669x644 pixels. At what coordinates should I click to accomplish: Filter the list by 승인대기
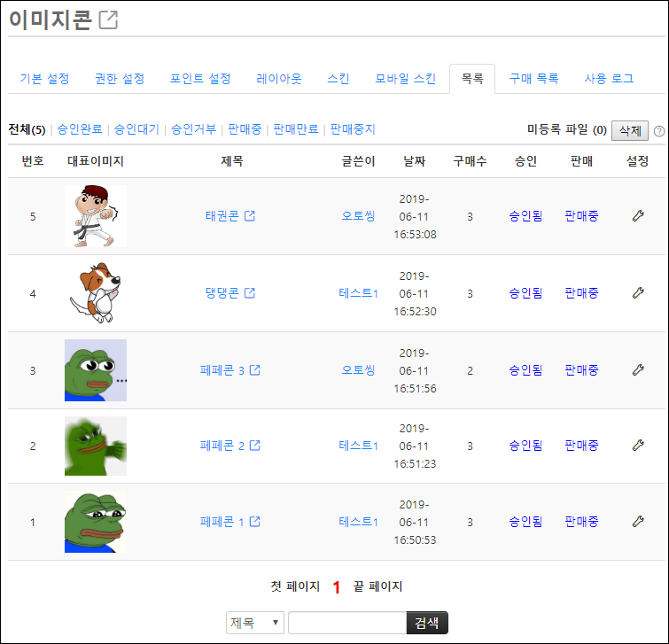(x=136, y=129)
